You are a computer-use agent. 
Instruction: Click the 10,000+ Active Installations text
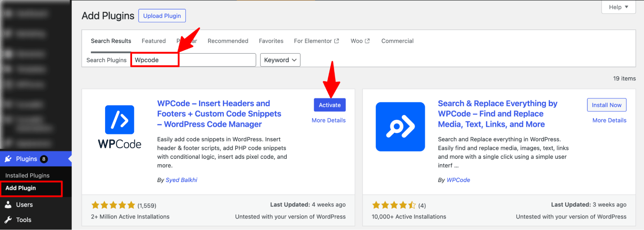(409, 217)
